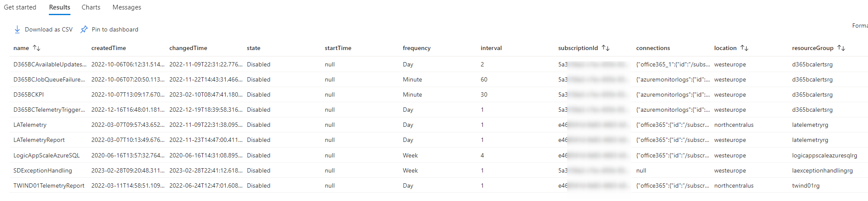
Task: Click the download arrow icon
Action: 17,29
